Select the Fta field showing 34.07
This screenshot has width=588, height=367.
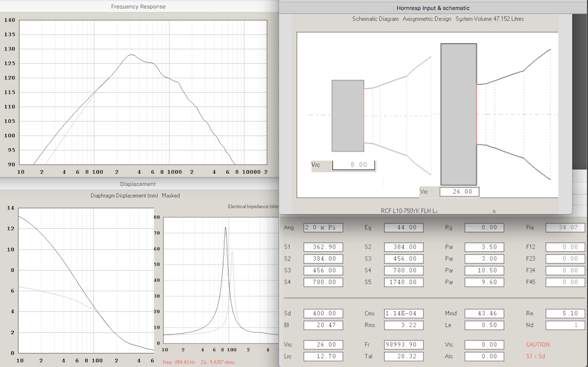point(565,227)
